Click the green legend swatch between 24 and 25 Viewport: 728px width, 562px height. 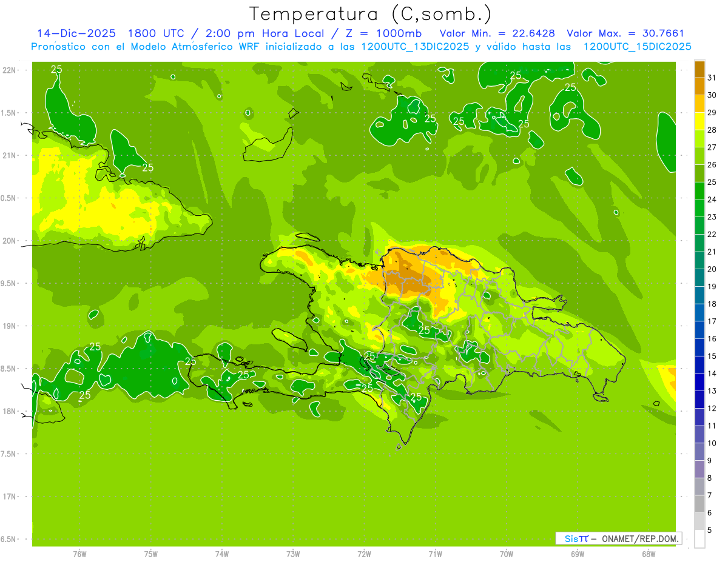699,190
